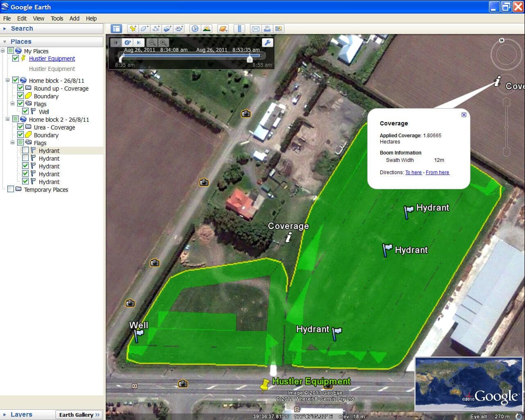Click the time slider end handle
The width and height of the screenshot is (525, 420).
[250, 59]
